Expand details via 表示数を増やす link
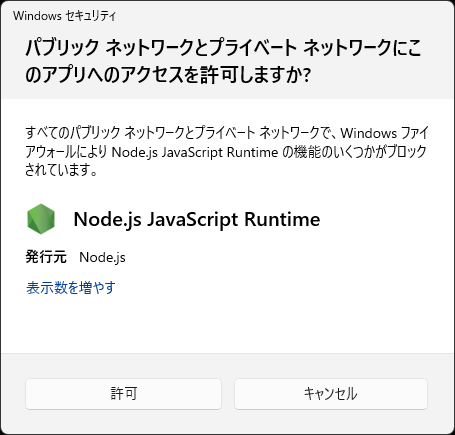This screenshot has height=435, width=455. point(71,287)
